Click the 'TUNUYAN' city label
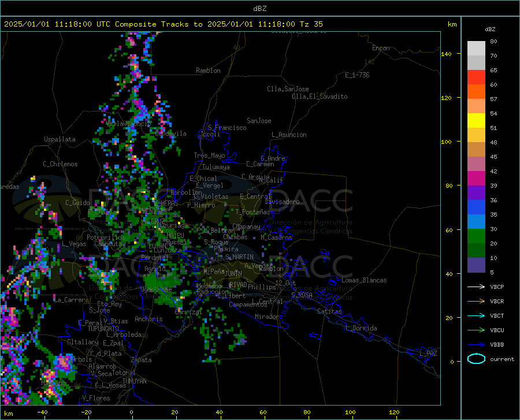This screenshot has width=520, height=420. point(134,381)
